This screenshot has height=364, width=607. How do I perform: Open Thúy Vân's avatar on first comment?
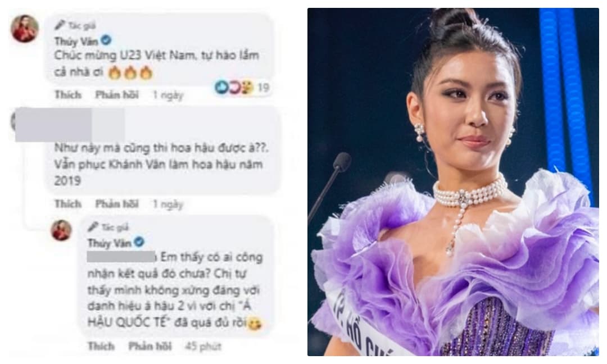pyautogui.click(x=25, y=28)
